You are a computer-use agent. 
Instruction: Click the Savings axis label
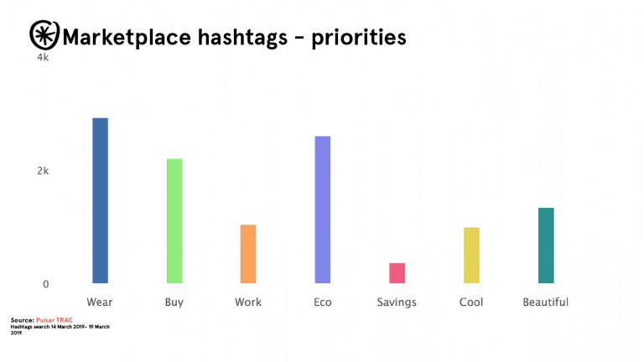coord(397,303)
